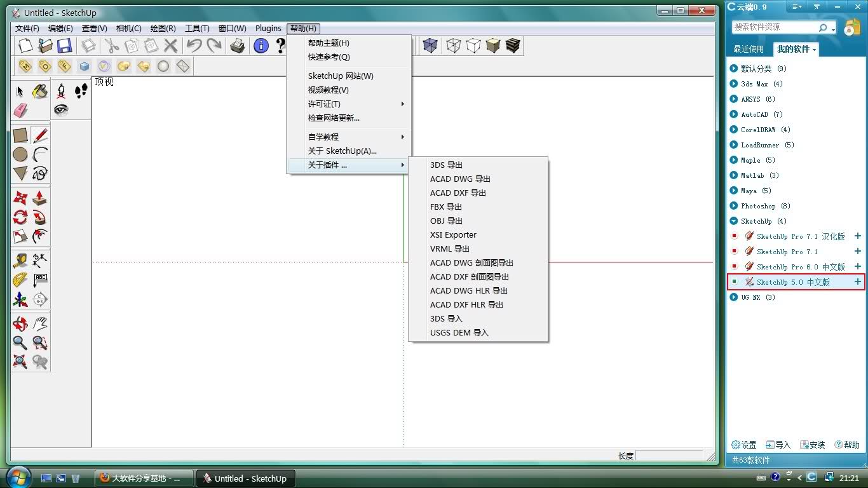Open the Plugins menu
The height and width of the screenshot is (488, 868).
point(268,29)
